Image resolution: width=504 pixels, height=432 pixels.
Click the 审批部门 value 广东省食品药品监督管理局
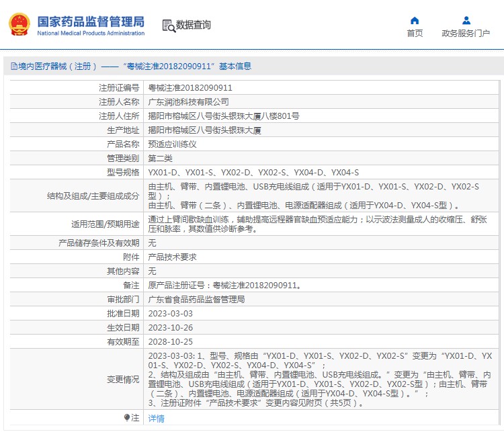point(196,299)
